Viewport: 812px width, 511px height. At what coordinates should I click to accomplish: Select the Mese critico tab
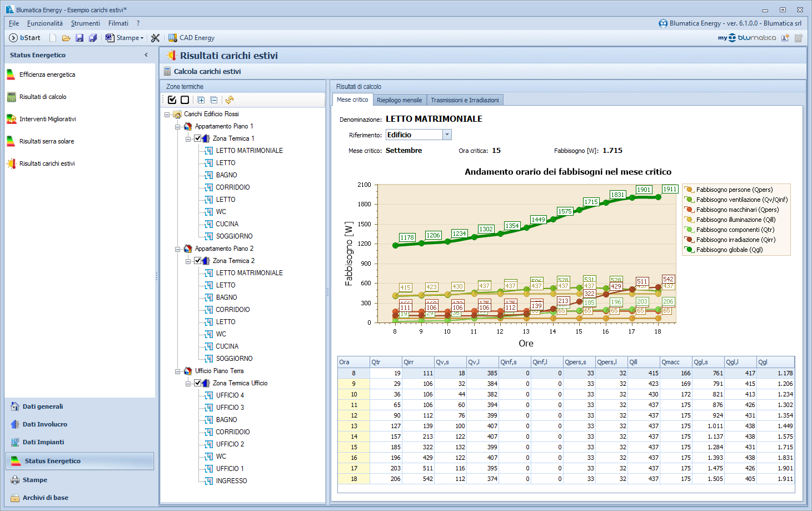pyautogui.click(x=352, y=100)
